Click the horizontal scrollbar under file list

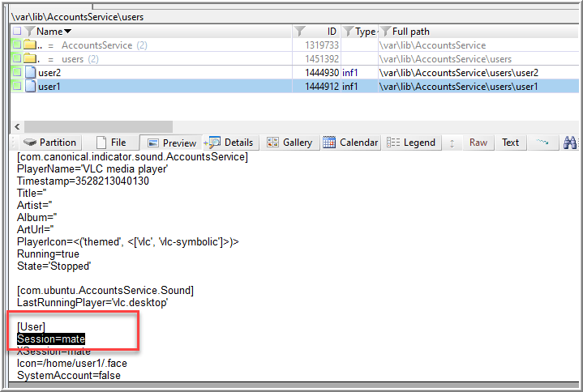(x=89, y=126)
